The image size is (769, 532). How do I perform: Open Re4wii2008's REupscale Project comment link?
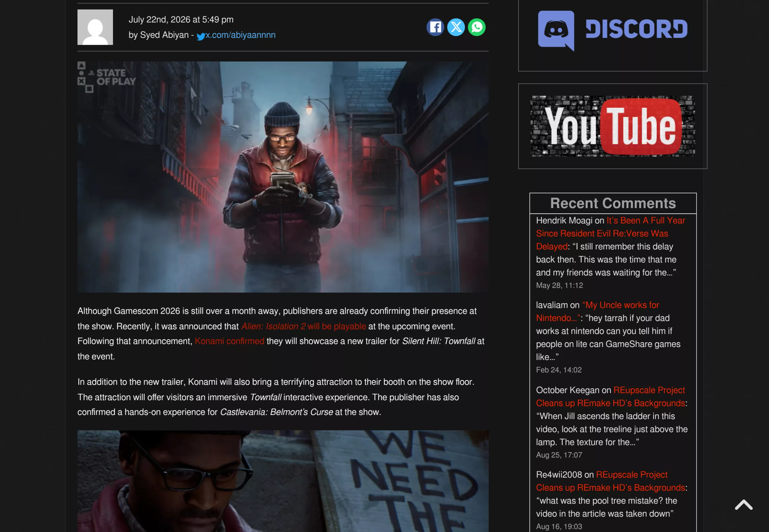(x=610, y=481)
